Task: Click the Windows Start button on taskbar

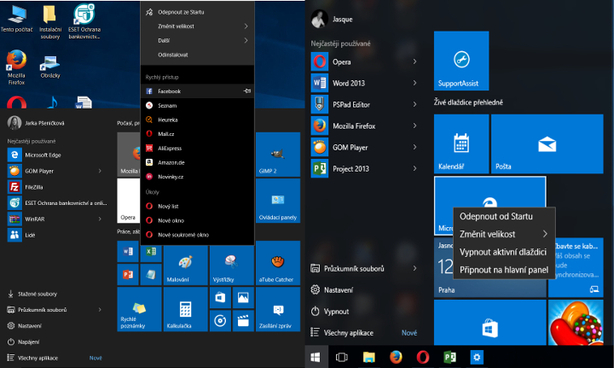Action: [x=316, y=357]
